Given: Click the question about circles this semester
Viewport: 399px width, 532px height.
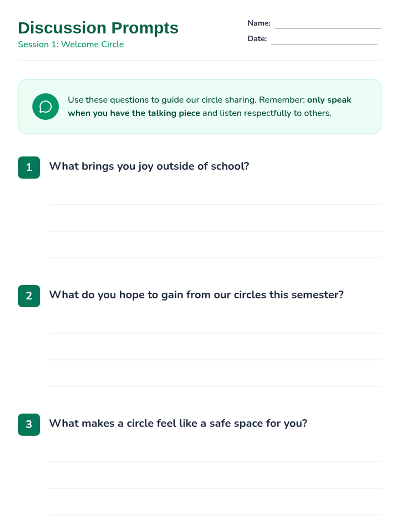Looking at the screenshot, I should point(196,295).
